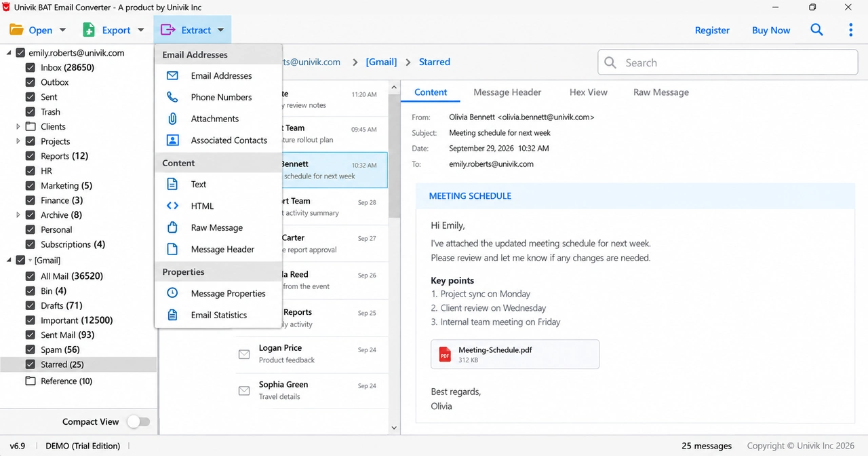Screen dimensions: 868x456
Task: Expand the Archive (8) folder arrow
Action: tap(18, 215)
